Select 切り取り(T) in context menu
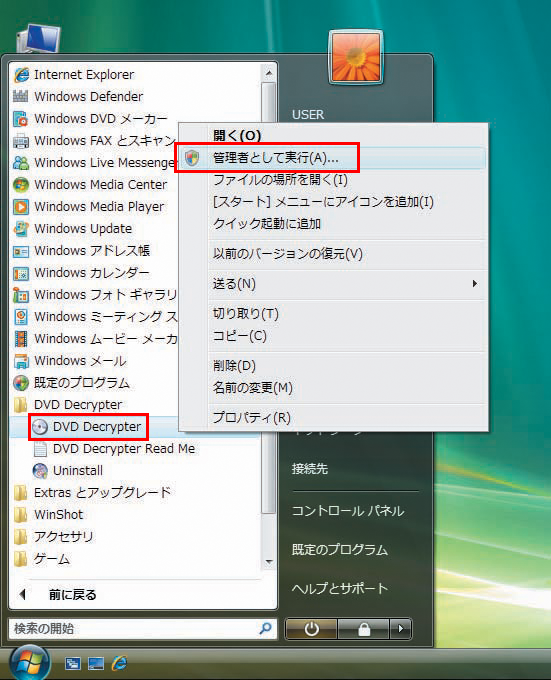 (x=245, y=314)
